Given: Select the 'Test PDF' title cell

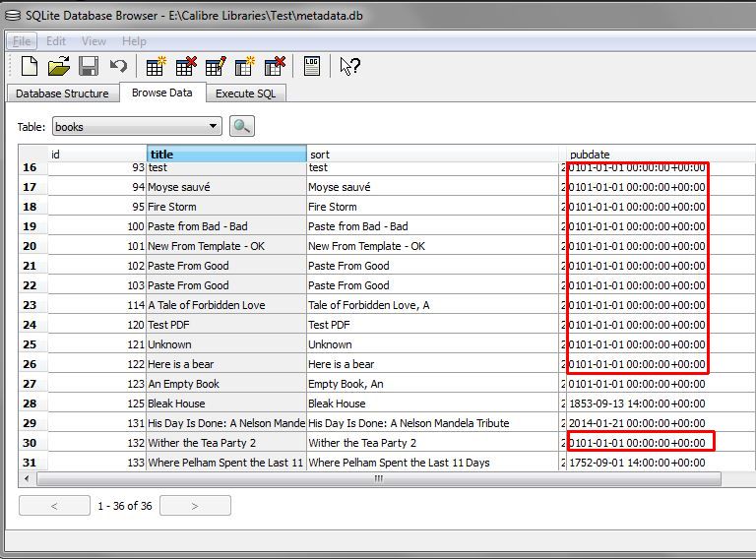Looking at the screenshot, I should pyautogui.click(x=226, y=325).
